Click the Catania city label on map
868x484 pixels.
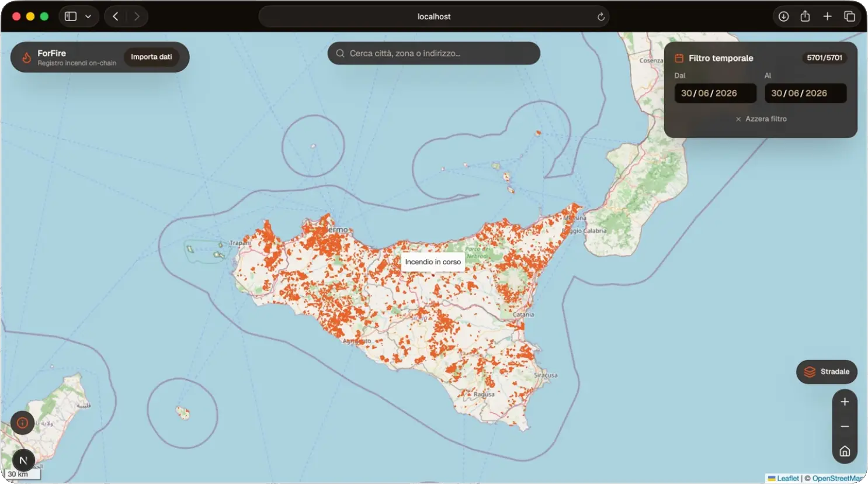[523, 314]
